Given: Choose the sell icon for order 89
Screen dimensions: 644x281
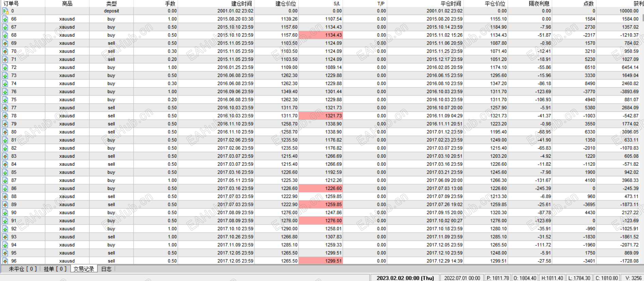Looking at the screenshot, I should [x=5, y=205].
